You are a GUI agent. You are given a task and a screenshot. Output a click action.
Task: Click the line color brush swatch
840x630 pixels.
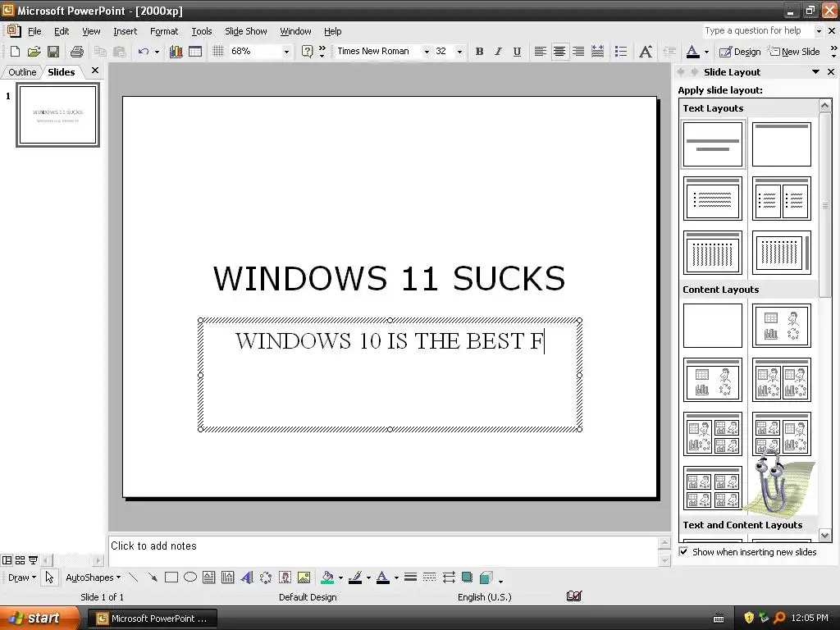355,577
